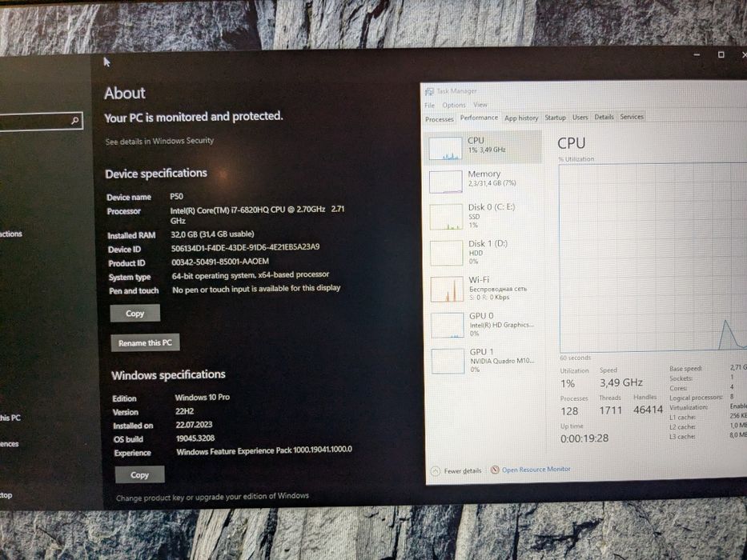Click the Resource Monitor icon
Screen dimensions: 747x560
(x=495, y=470)
